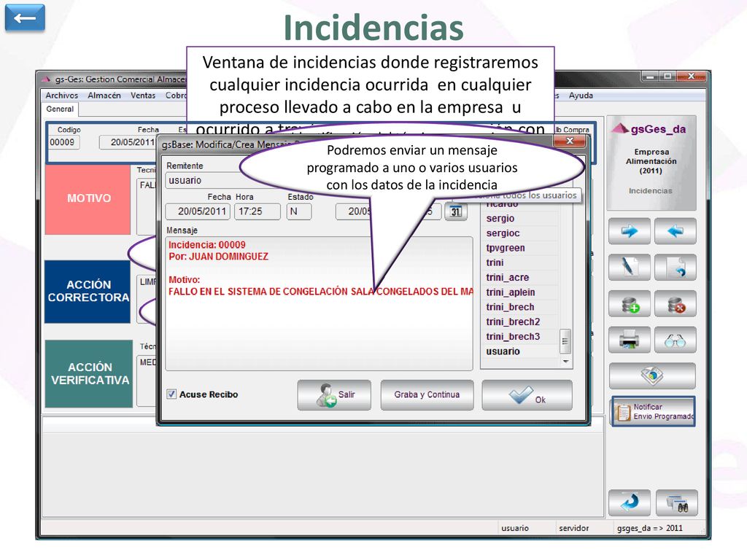Toggle the Acuse Recibo checkbox
747x560 pixels.
pyautogui.click(x=171, y=394)
